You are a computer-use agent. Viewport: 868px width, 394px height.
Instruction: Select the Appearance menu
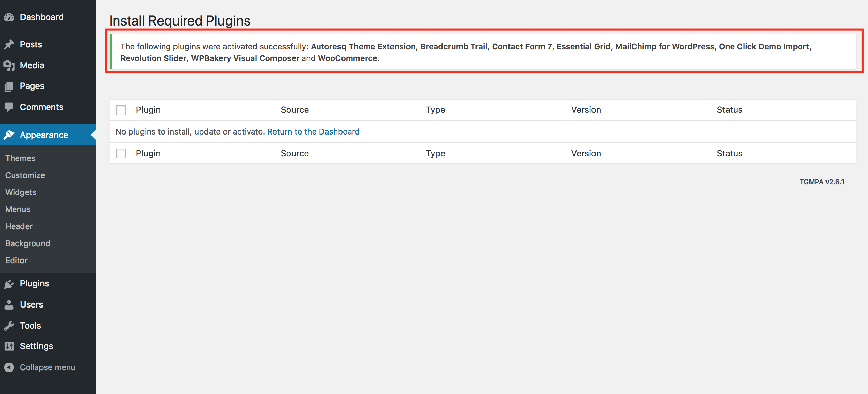(x=48, y=135)
